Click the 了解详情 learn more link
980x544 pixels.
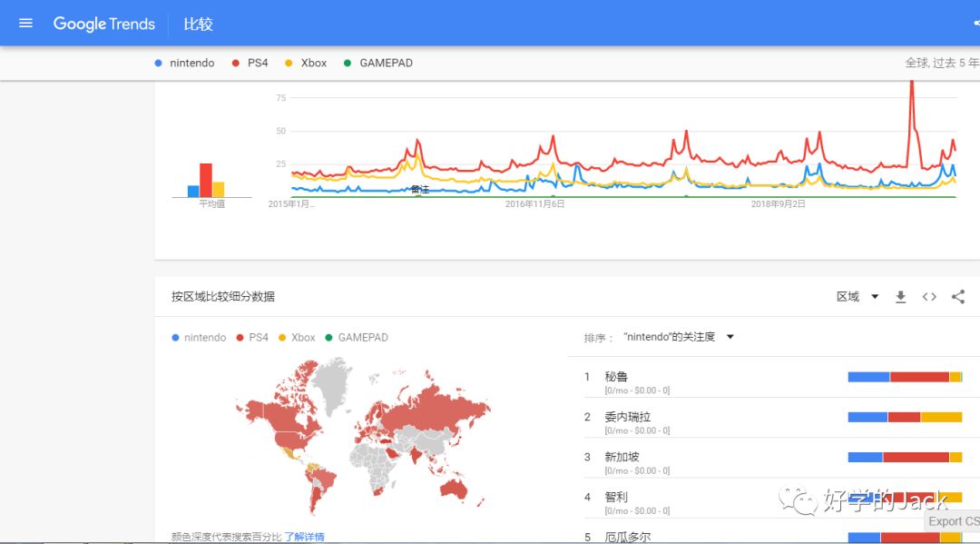point(304,537)
